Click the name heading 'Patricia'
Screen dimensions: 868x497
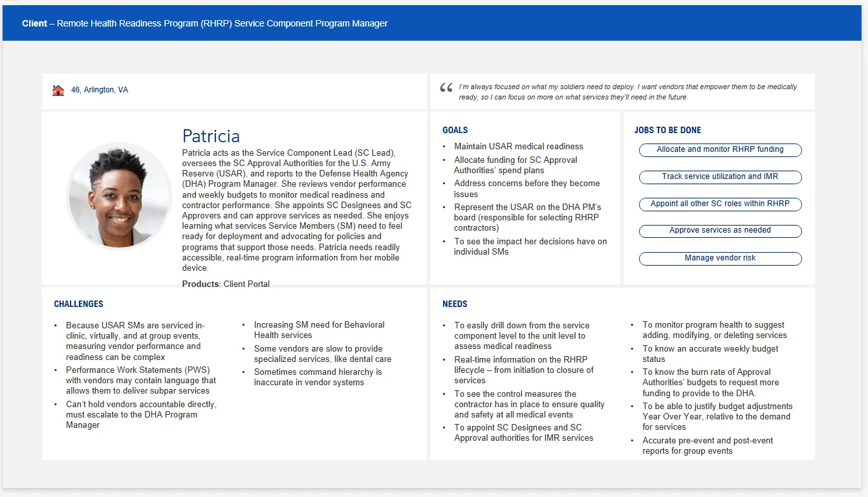point(211,136)
